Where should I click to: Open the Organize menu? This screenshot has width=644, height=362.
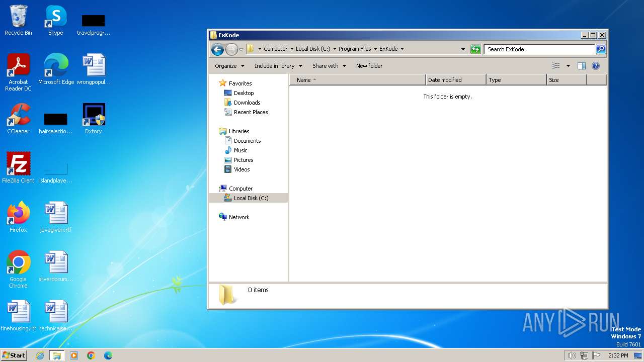[229, 66]
